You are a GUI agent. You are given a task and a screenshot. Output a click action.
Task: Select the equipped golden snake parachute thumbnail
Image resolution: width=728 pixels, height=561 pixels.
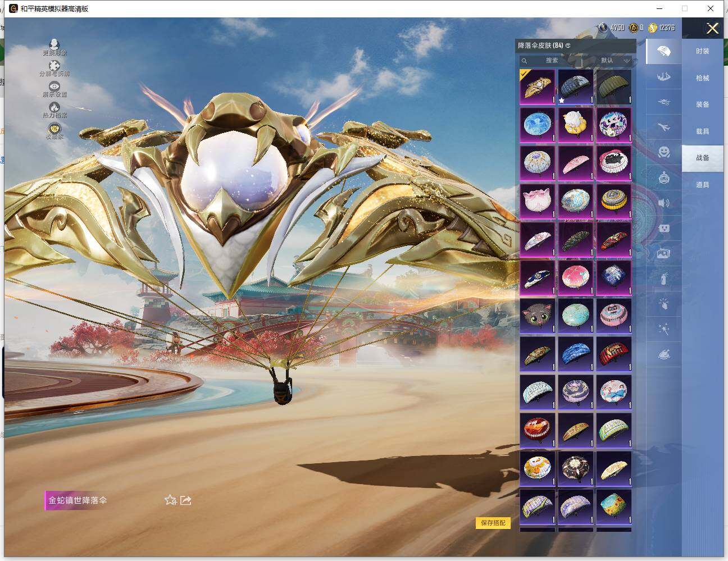click(538, 86)
